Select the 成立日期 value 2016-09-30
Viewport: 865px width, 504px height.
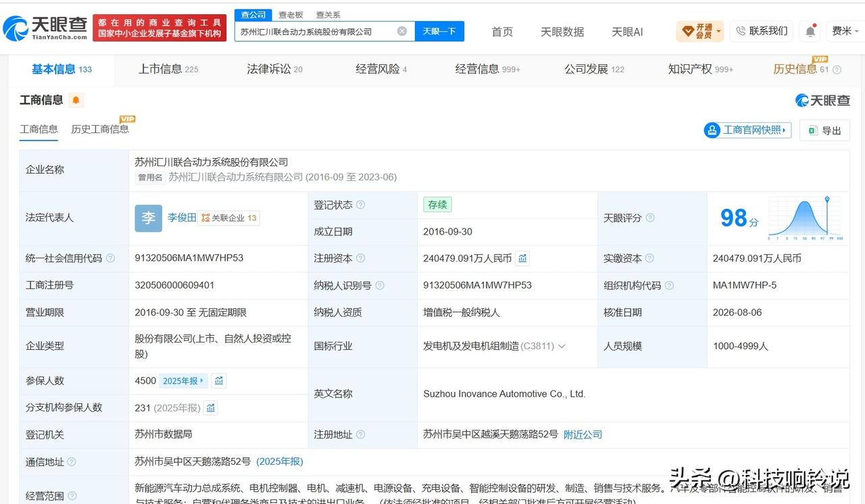[448, 232]
